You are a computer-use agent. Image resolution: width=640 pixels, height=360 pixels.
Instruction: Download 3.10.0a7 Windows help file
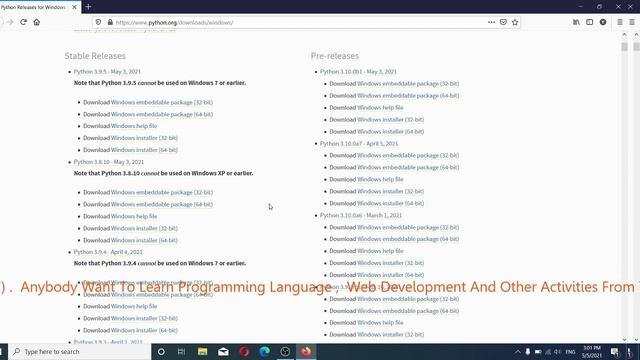380,179
